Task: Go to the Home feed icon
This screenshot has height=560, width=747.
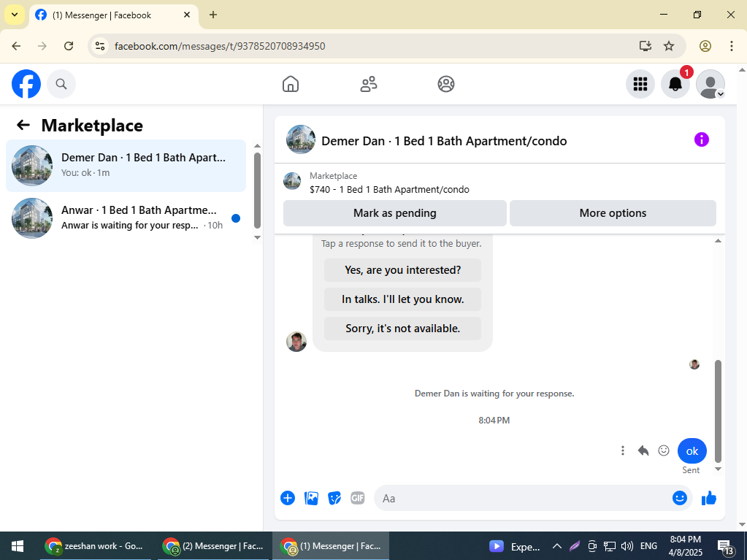Action: point(291,84)
